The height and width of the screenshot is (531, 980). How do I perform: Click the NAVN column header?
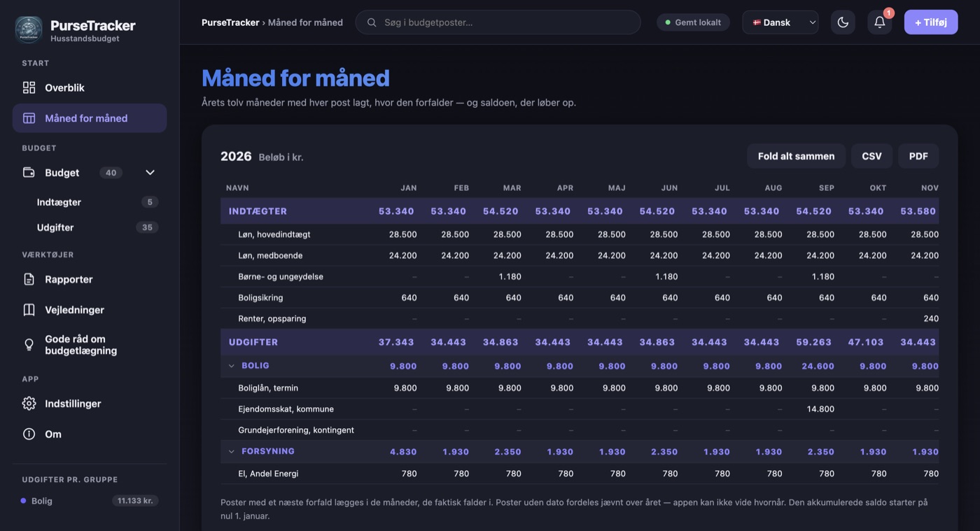pyautogui.click(x=237, y=188)
